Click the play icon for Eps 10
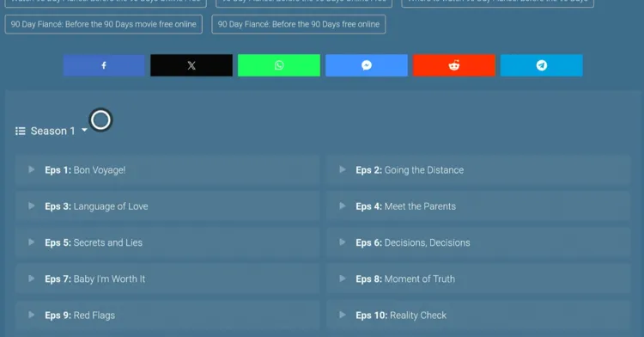The height and width of the screenshot is (337, 644). point(342,315)
